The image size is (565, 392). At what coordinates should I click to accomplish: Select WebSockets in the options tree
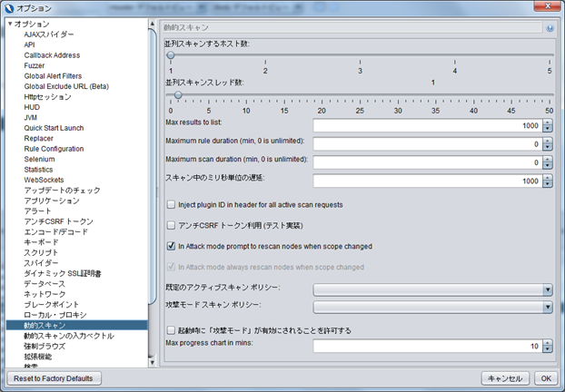(x=44, y=180)
